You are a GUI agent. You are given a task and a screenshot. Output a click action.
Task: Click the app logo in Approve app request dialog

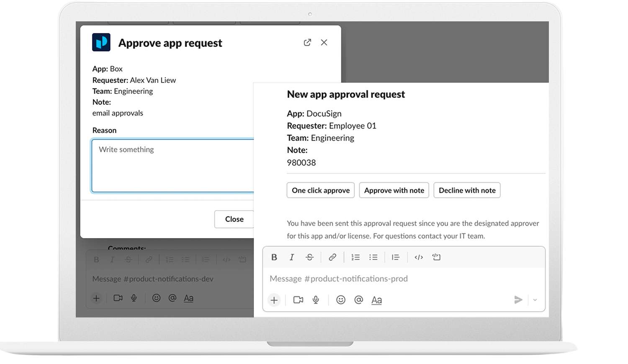click(x=101, y=42)
